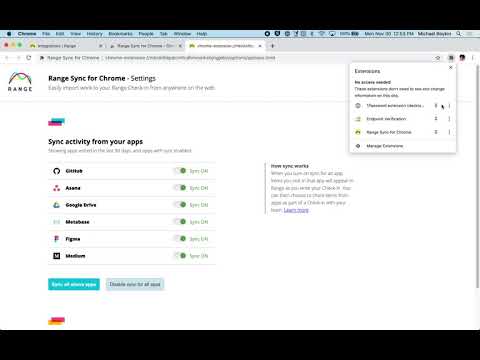480x360 pixels.
Task: Click the page vertical scrollbar
Action: coord(477,177)
